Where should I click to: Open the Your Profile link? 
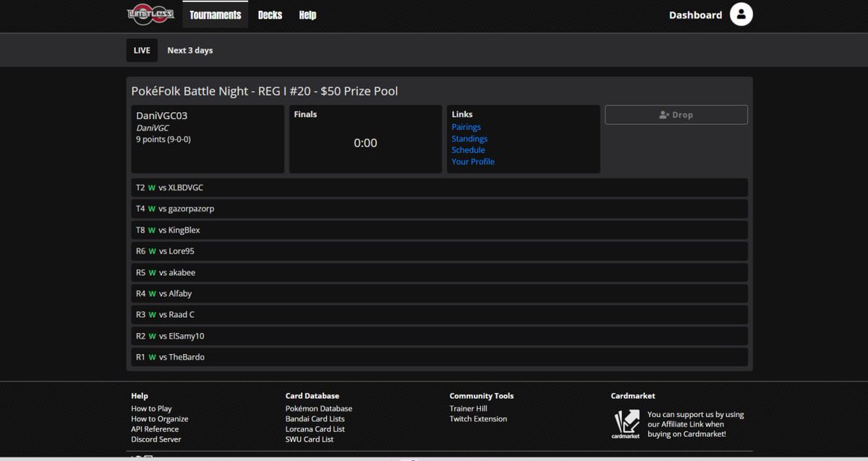473,162
